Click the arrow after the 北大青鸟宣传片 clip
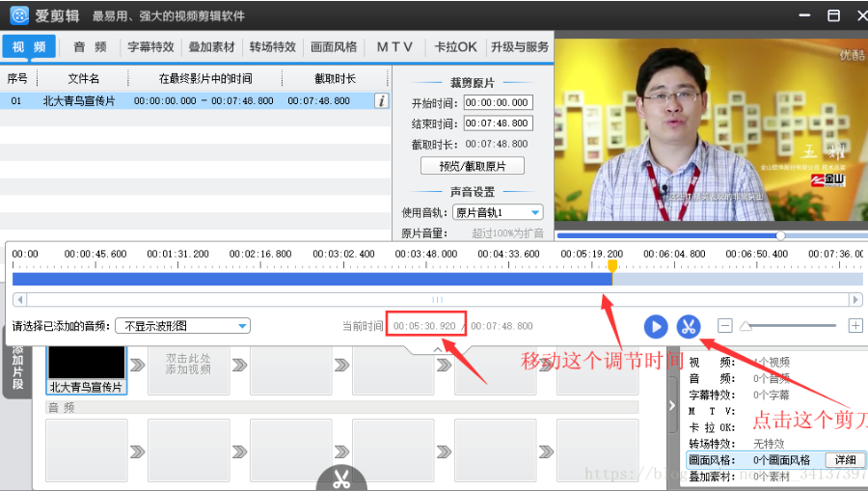The image size is (868, 491). pyautogui.click(x=137, y=366)
